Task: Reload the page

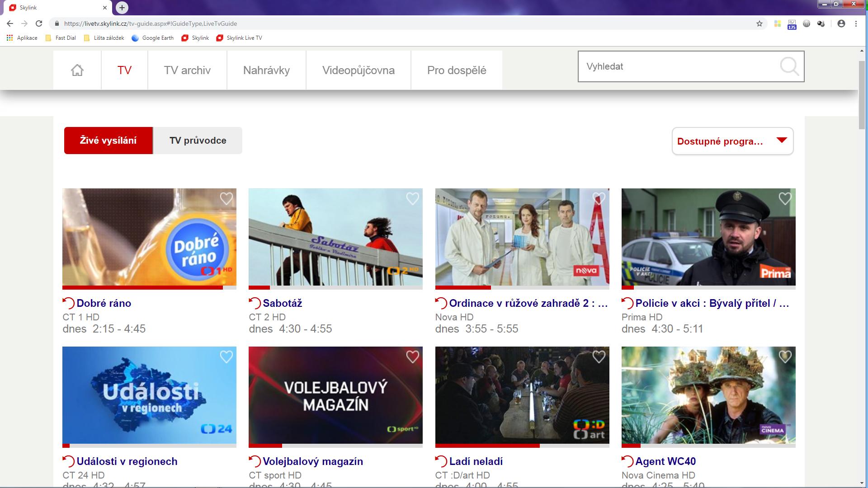Action: pyautogui.click(x=39, y=23)
